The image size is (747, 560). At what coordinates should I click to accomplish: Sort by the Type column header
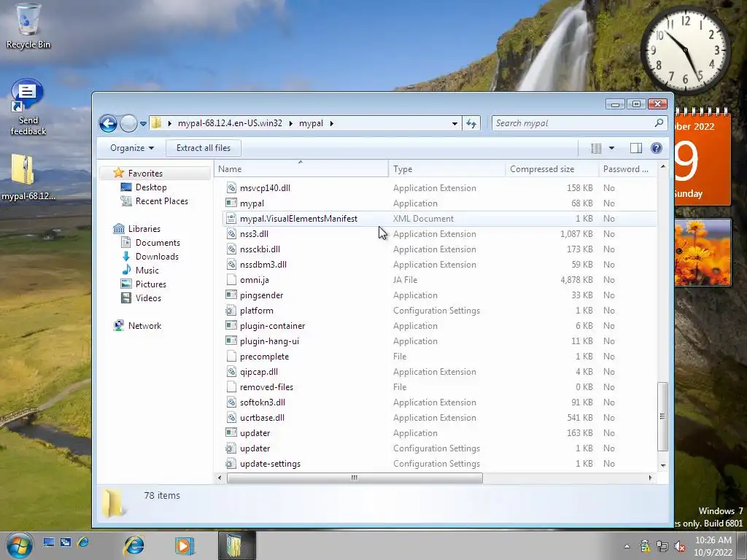pyautogui.click(x=447, y=169)
